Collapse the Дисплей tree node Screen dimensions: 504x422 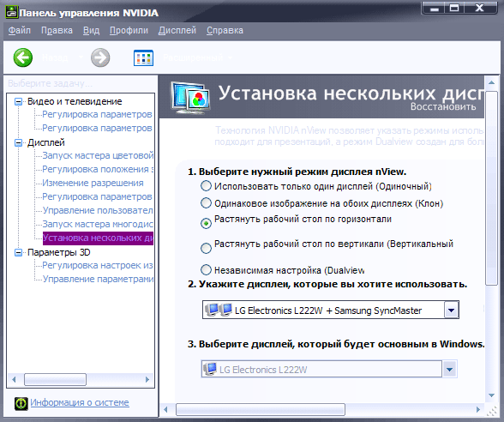tap(18, 142)
